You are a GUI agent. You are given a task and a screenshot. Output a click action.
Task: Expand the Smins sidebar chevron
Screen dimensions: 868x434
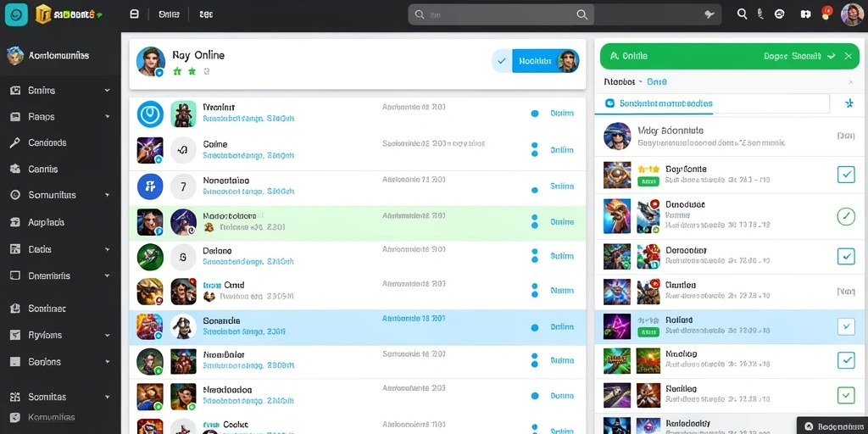coord(108,90)
